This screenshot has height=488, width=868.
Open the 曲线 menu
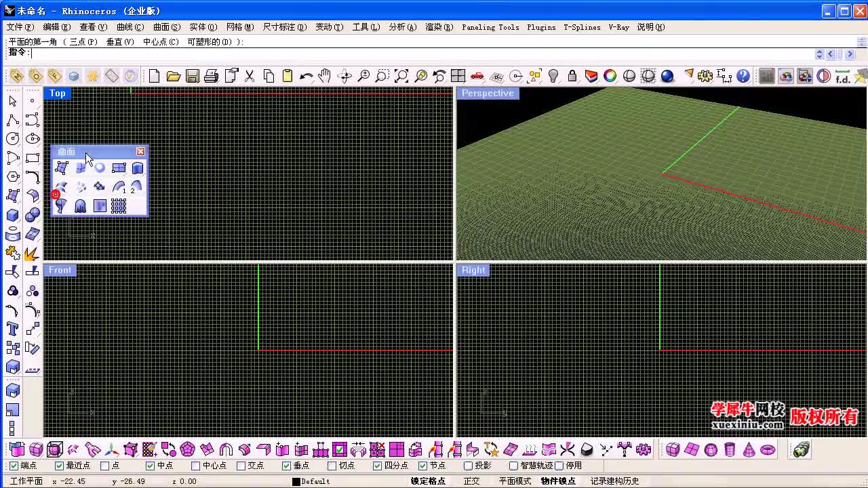130,27
